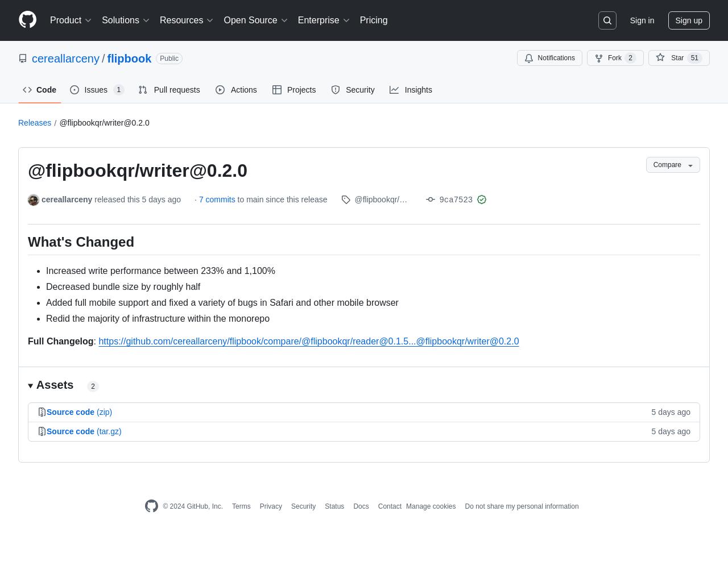728x582 pixels.
Task: Click the commit icon beside 9ca7523
Action: [431, 199]
